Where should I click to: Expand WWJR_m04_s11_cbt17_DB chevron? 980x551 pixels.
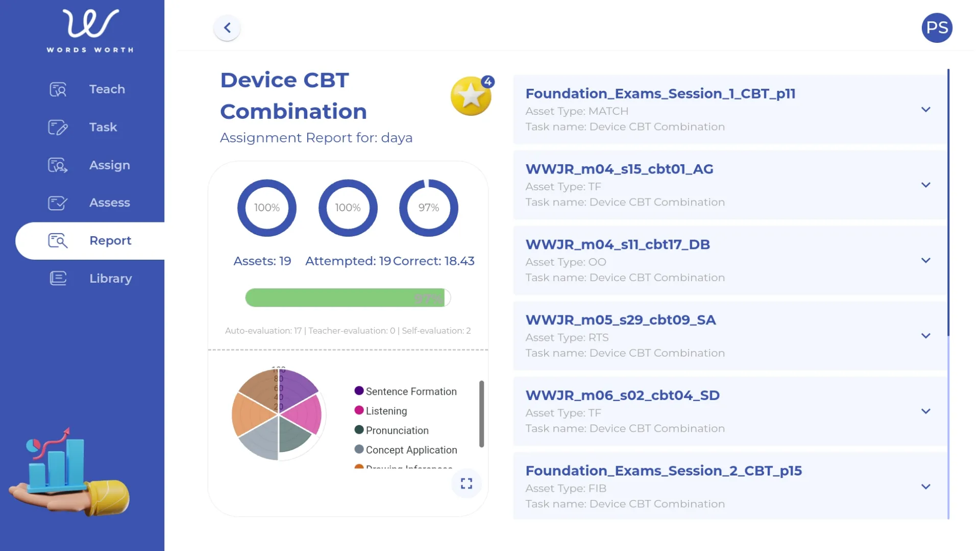tap(926, 261)
